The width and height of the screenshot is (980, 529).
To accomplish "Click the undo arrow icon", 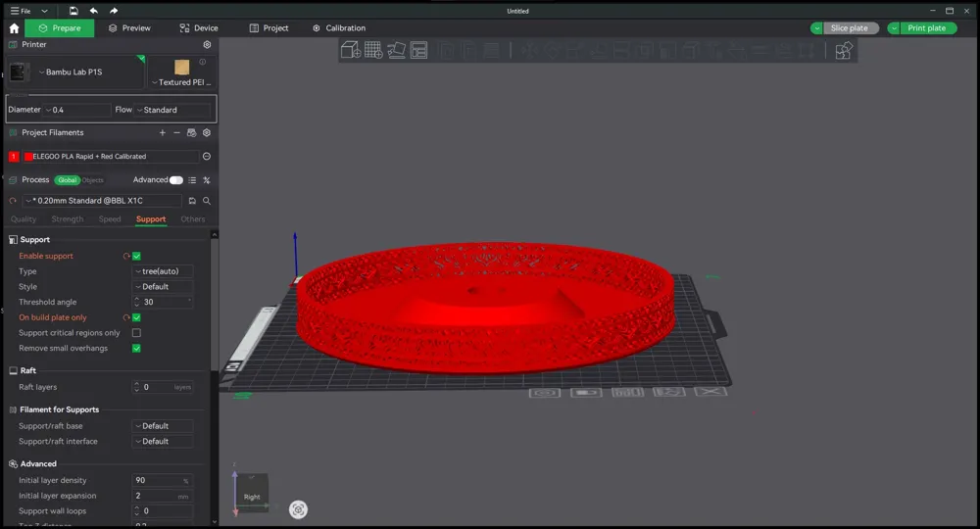I will click(x=94, y=11).
